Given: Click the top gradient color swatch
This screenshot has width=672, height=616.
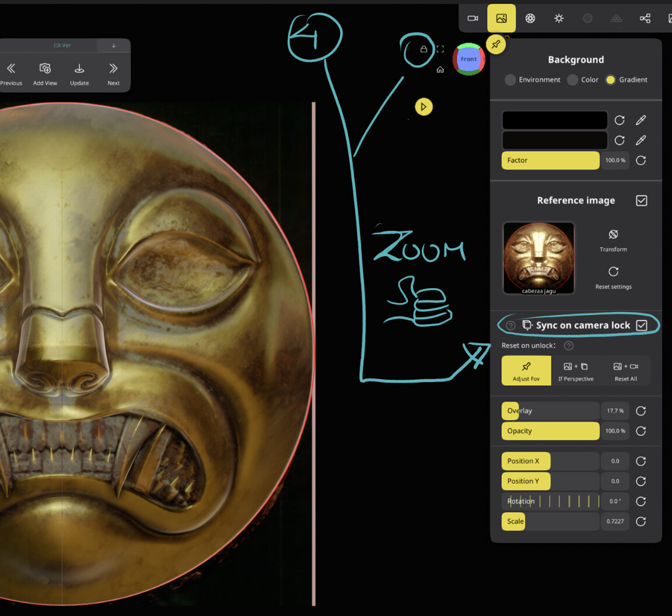Looking at the screenshot, I should [555, 120].
